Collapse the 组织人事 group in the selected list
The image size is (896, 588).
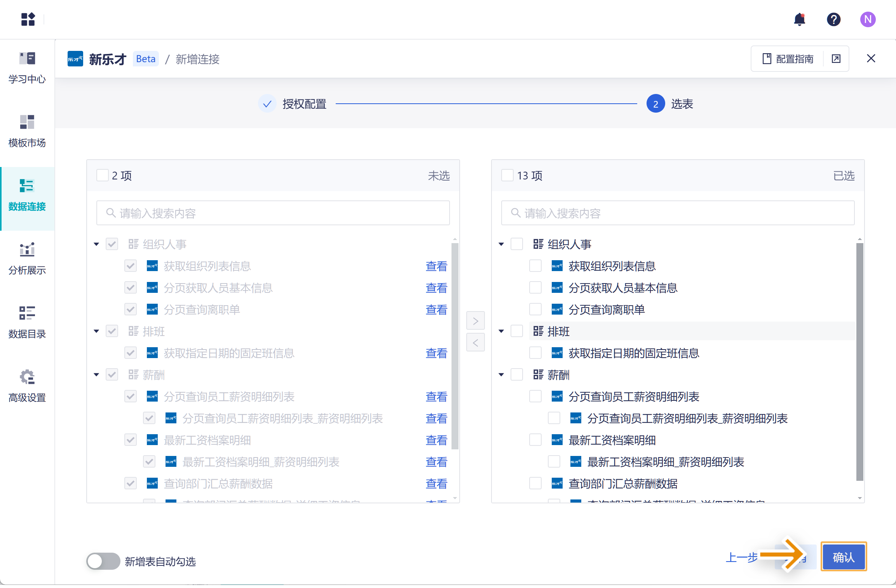click(x=501, y=244)
